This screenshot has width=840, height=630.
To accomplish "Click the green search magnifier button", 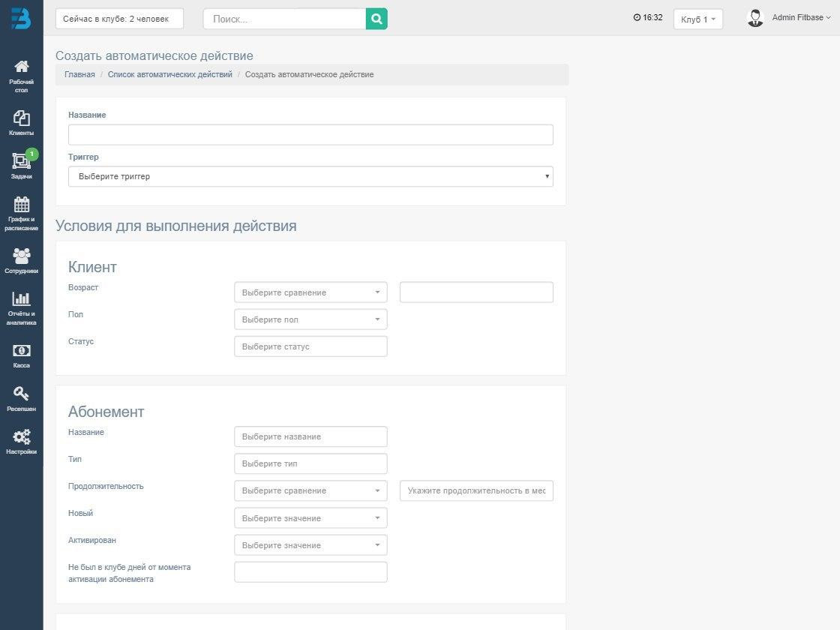I will pos(376,19).
